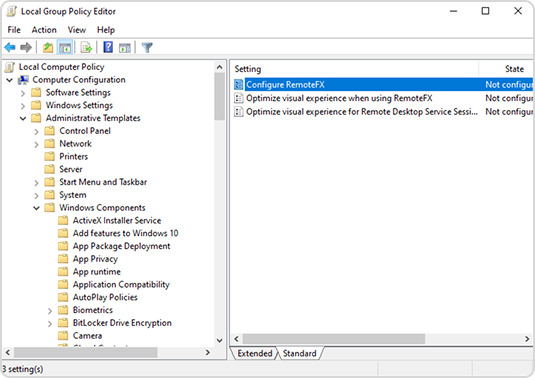This screenshot has width=535, height=378.
Task: Click the Filter funnel toolbar icon
Action: tap(147, 47)
